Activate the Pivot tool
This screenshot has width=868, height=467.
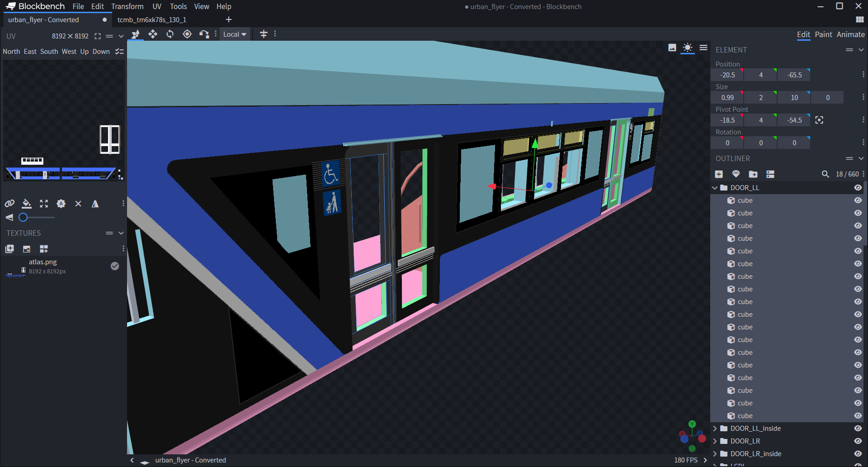(187, 34)
